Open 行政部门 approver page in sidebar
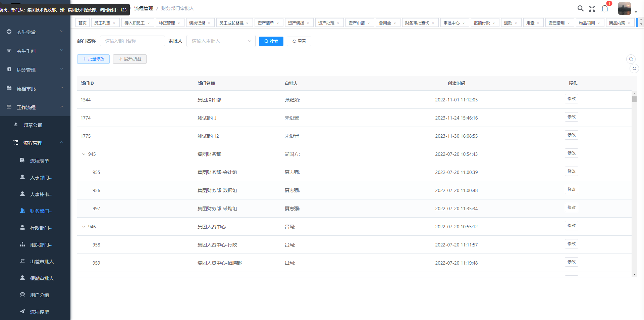Viewport: 644px width, 320px height. (35, 228)
